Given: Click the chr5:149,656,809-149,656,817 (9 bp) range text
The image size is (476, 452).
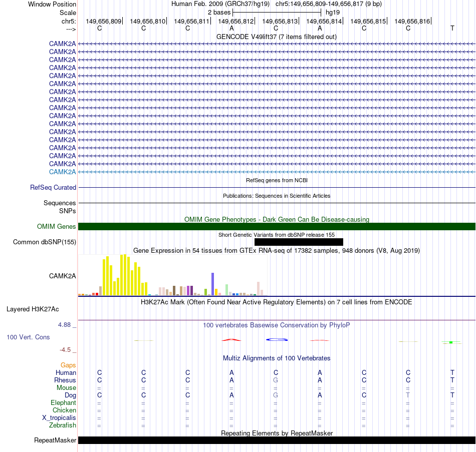Looking at the screenshot, I should 329,4.
